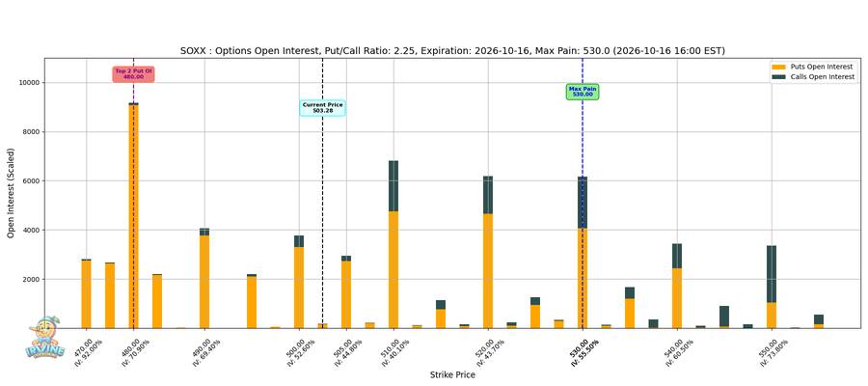Select the Puts Open Interest legend label
This screenshot has width=868, height=386.
(821, 67)
